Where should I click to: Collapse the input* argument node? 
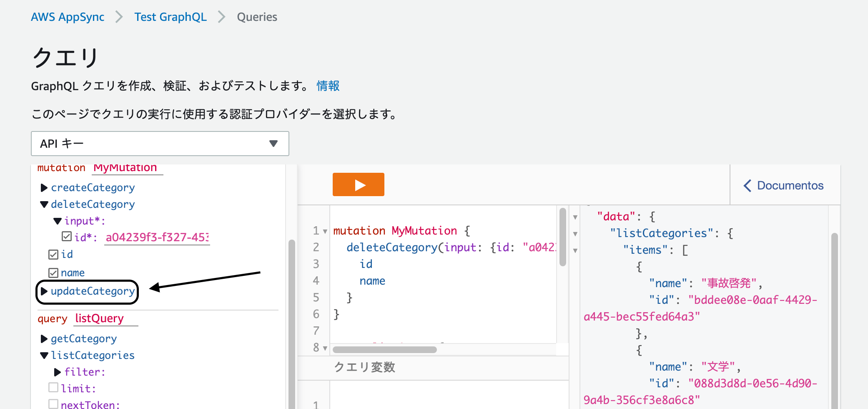pyautogui.click(x=58, y=221)
